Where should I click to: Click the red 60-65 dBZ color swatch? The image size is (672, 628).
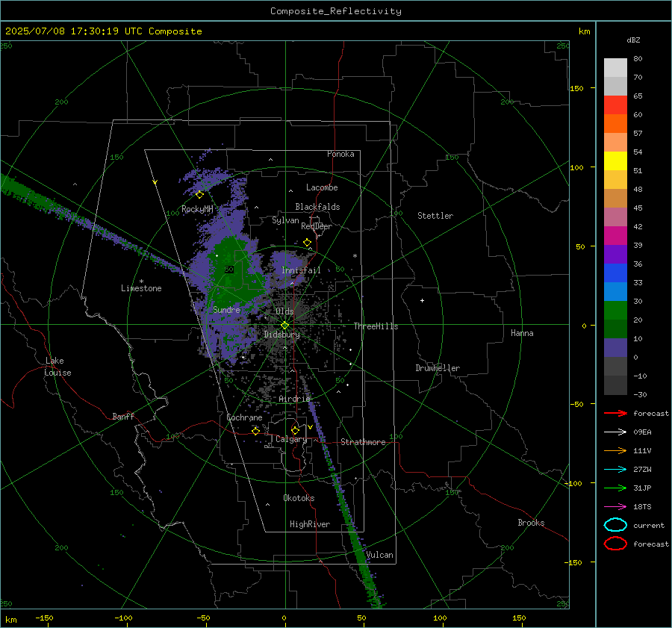[x=615, y=105]
